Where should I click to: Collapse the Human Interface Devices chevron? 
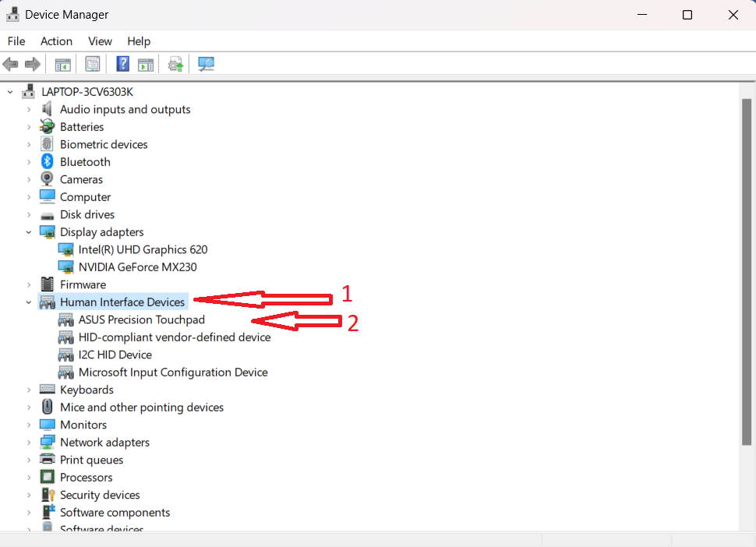coord(29,302)
